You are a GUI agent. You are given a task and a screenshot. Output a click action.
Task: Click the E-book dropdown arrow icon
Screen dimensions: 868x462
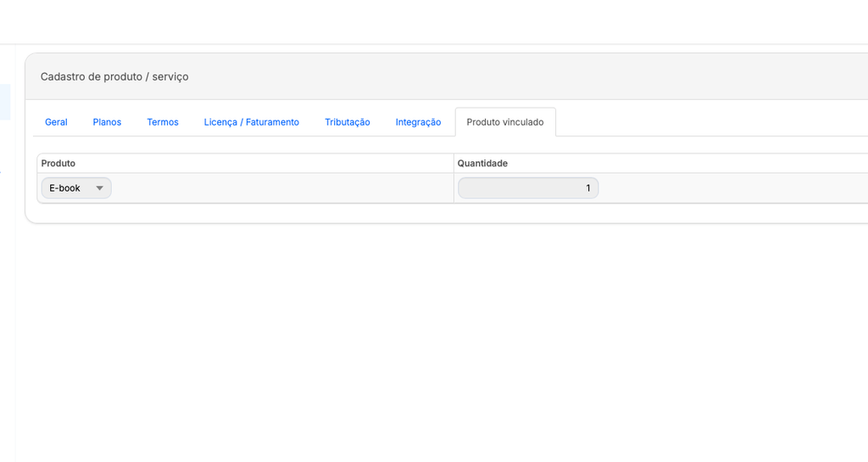point(99,188)
